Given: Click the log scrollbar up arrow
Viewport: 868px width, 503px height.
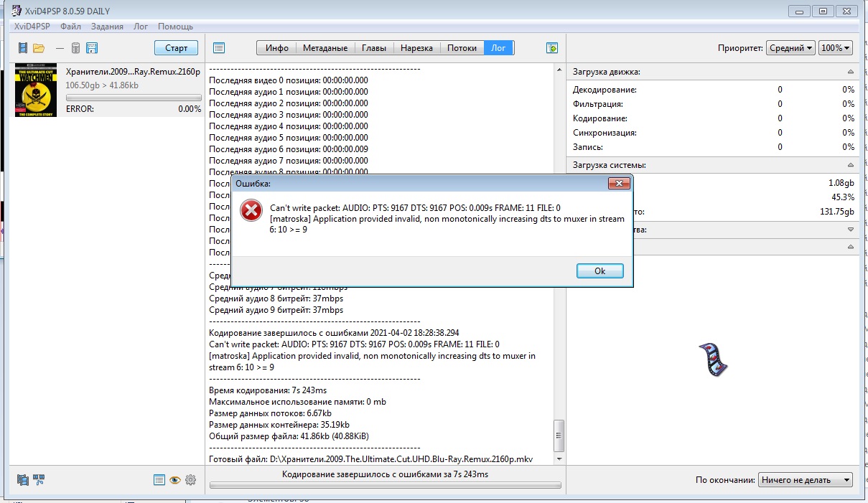Looking at the screenshot, I should tap(559, 70).
